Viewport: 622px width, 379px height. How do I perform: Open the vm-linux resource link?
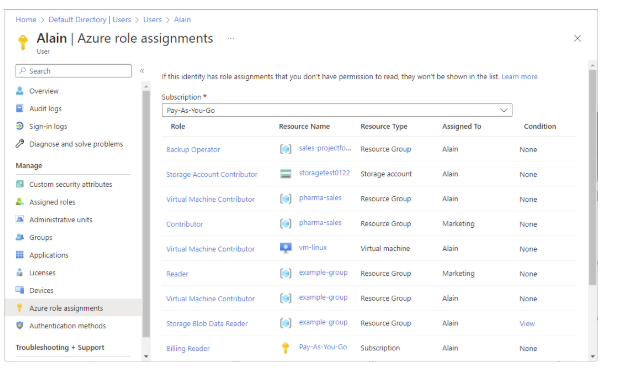(x=313, y=247)
